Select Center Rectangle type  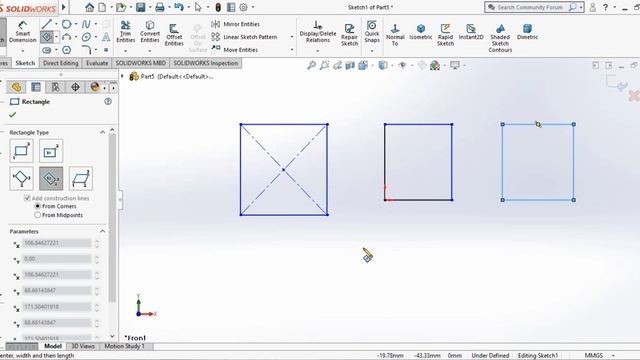point(51,151)
